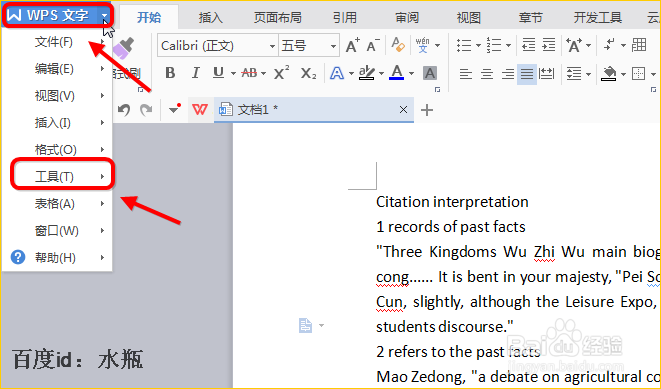Viewport: 661px width, 389px height.
Task: Decrease paragraph indent
Action: click(x=528, y=45)
